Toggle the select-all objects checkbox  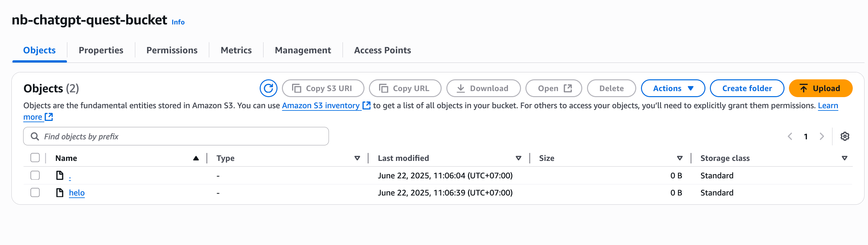(35, 158)
